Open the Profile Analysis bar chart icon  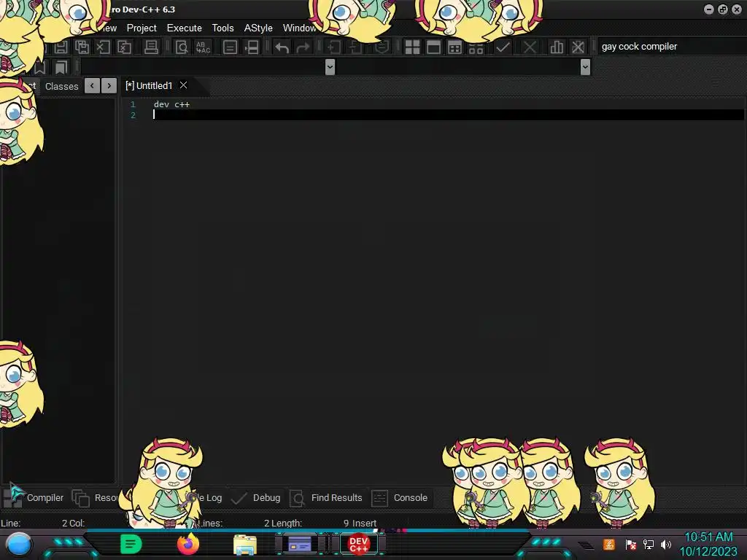pos(557,47)
